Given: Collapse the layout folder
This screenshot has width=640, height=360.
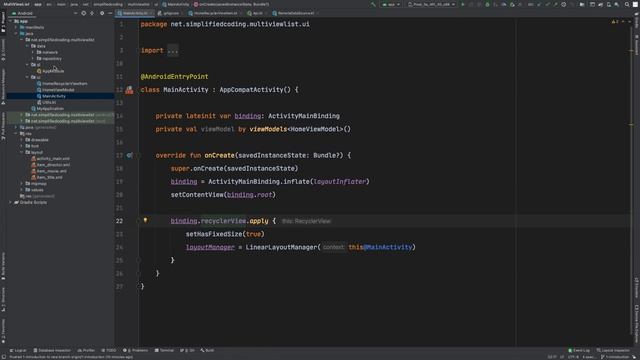Looking at the screenshot, I should [22, 152].
